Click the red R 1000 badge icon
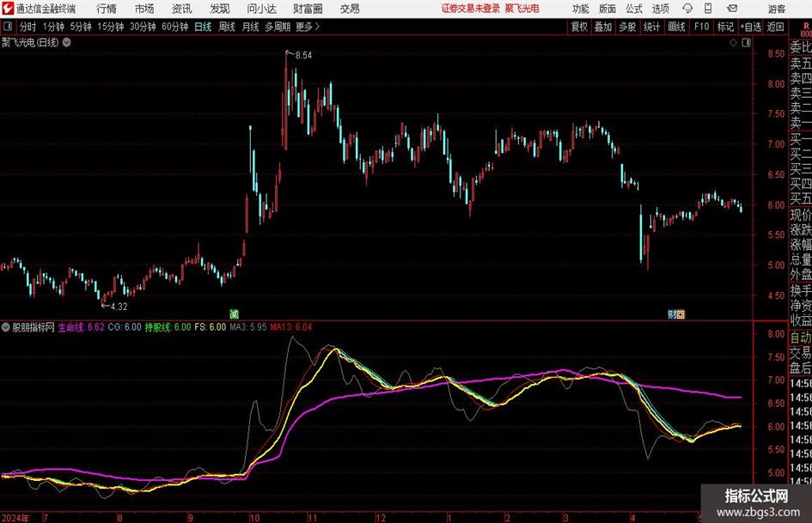The width and height of the screenshot is (812, 523). click(806, 29)
